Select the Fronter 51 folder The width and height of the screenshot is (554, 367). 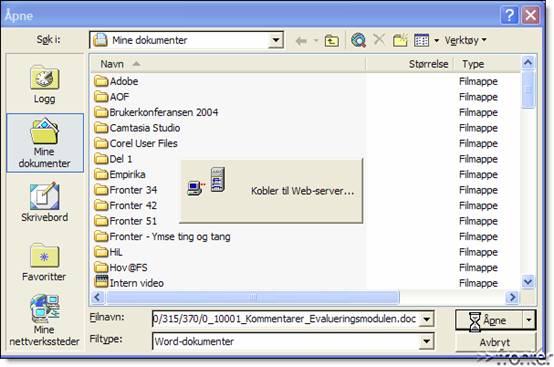(x=126, y=221)
